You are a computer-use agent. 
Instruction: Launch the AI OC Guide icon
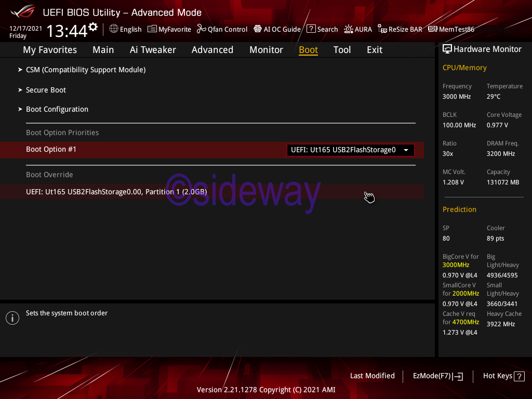coord(258,29)
